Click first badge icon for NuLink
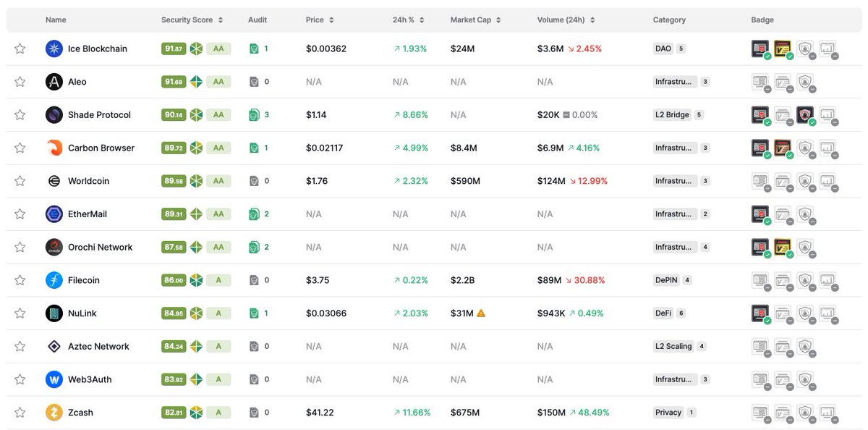 761,313
